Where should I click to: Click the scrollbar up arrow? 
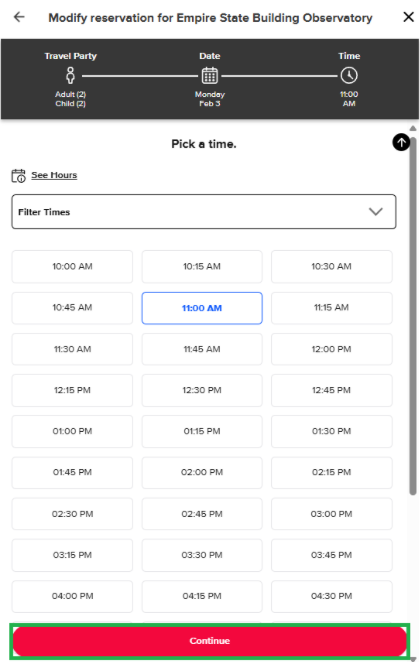413,128
